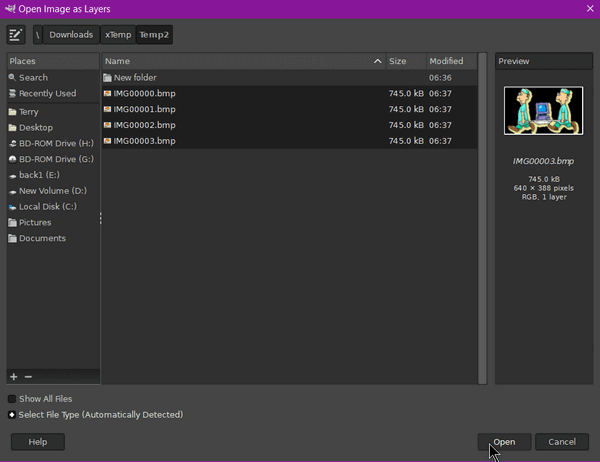This screenshot has height=462, width=600.
Task: Select the IMG00002.bmp filename
Action: (144, 125)
